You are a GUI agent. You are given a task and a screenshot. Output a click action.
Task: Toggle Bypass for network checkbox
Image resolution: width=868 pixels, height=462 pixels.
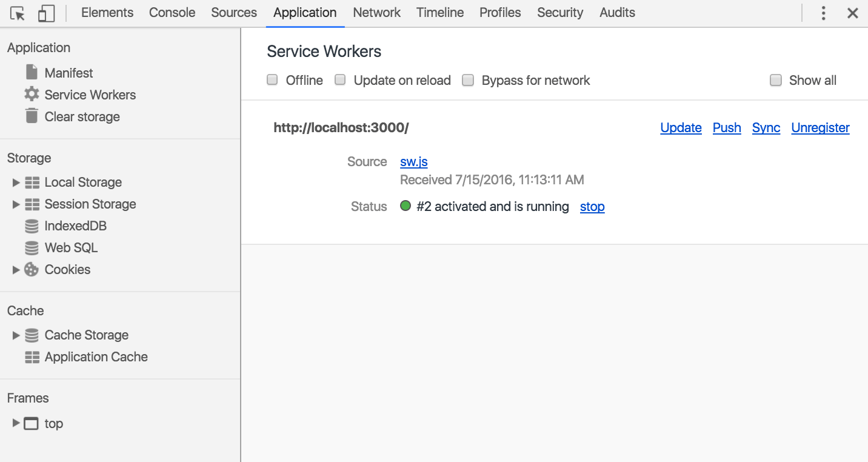click(x=468, y=80)
